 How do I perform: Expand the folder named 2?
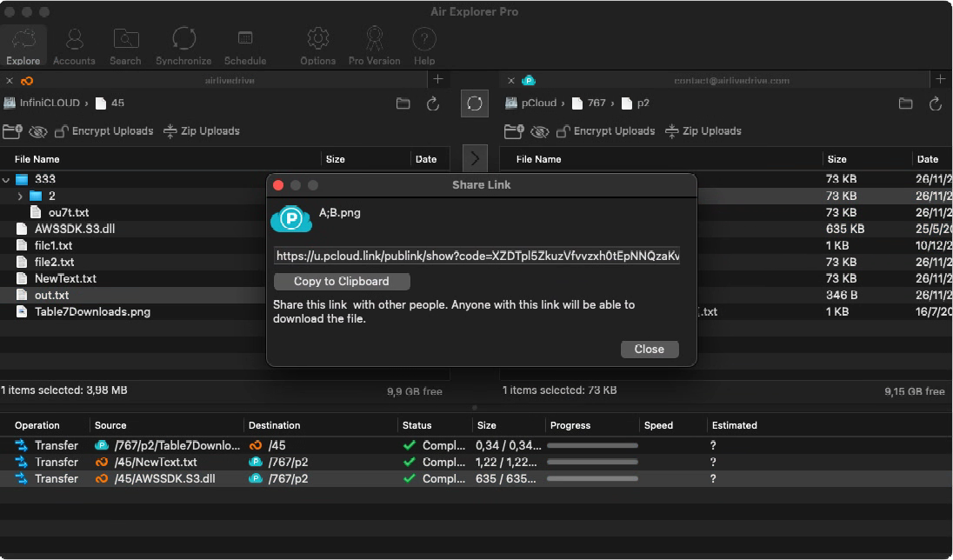[18, 195]
